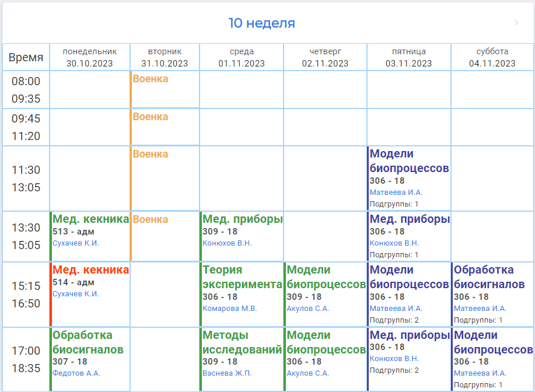
Task: Open Методы исследований lesson on Wednesday
Action: tap(242, 342)
